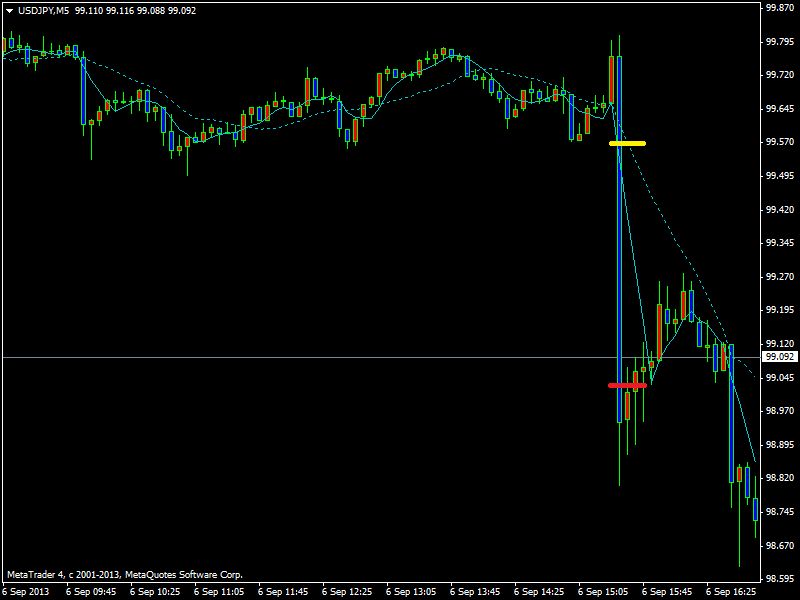800x600 pixels.
Task: Click the 98.670 price scale label
Action: pyautogui.click(x=780, y=546)
